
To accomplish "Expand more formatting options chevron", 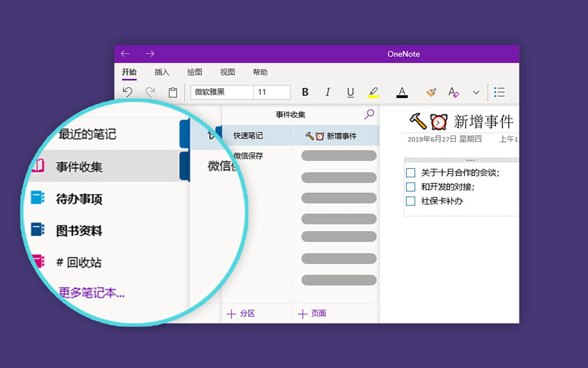I will coord(476,92).
